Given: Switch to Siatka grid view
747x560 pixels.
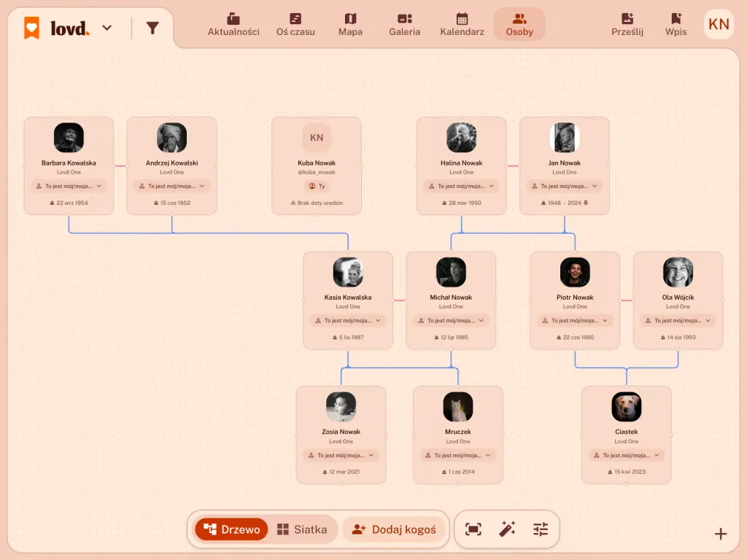Looking at the screenshot, I should pyautogui.click(x=302, y=529).
